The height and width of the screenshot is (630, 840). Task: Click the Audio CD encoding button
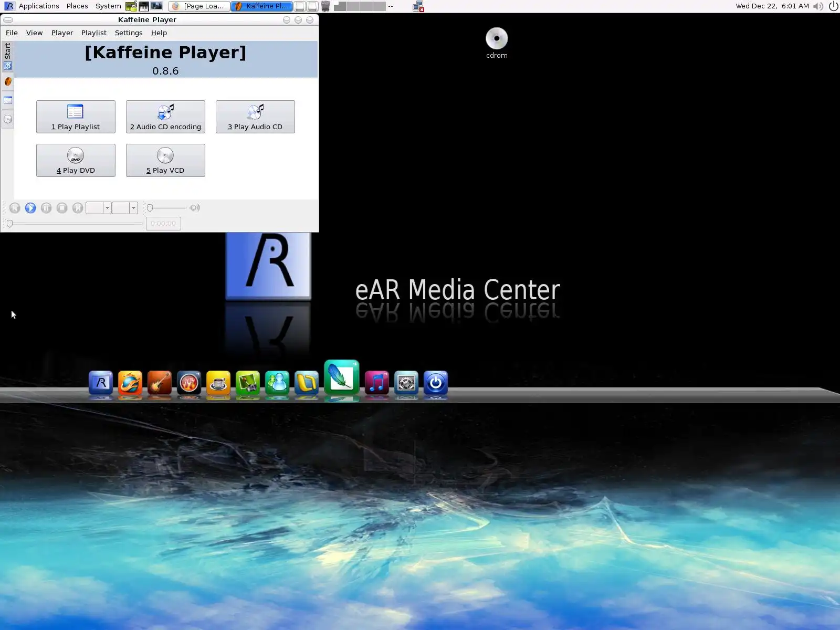tap(165, 117)
